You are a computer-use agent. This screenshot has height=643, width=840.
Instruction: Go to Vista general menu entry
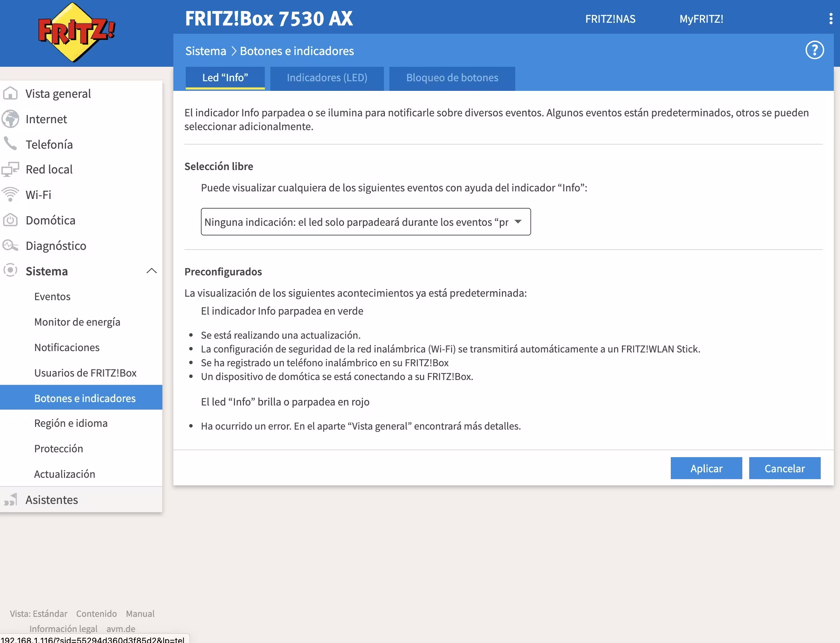tap(58, 93)
